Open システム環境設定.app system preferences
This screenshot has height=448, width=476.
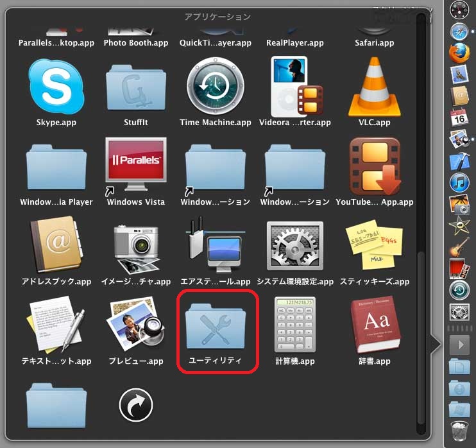pyautogui.click(x=294, y=246)
